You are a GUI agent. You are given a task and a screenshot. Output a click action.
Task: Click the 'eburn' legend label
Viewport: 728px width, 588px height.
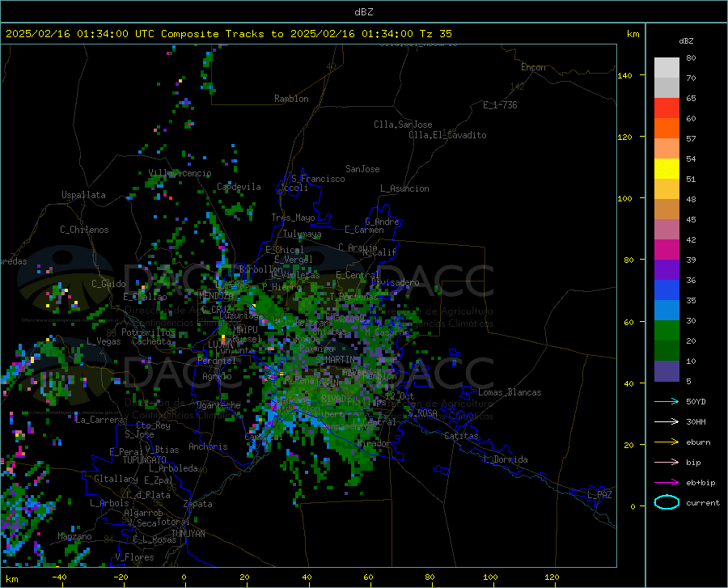tap(698, 442)
